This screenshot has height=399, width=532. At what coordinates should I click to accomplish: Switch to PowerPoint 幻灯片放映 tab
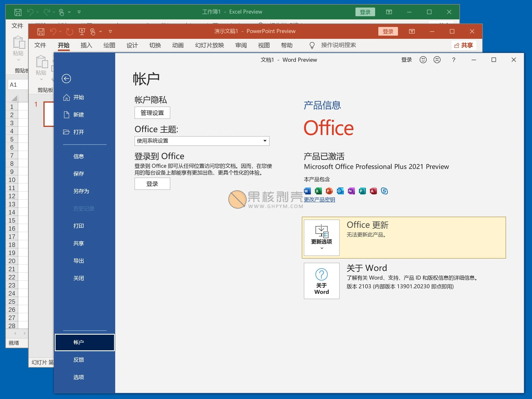pos(210,45)
